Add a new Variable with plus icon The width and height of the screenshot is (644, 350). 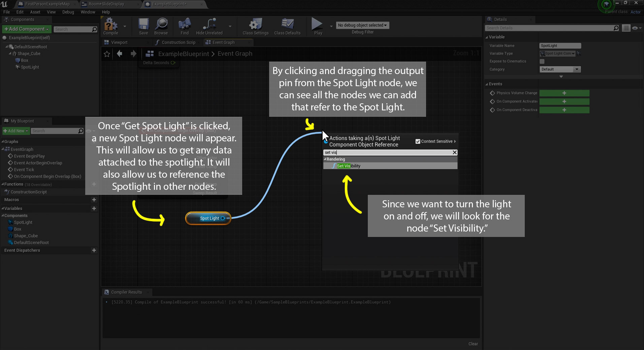coord(94,208)
